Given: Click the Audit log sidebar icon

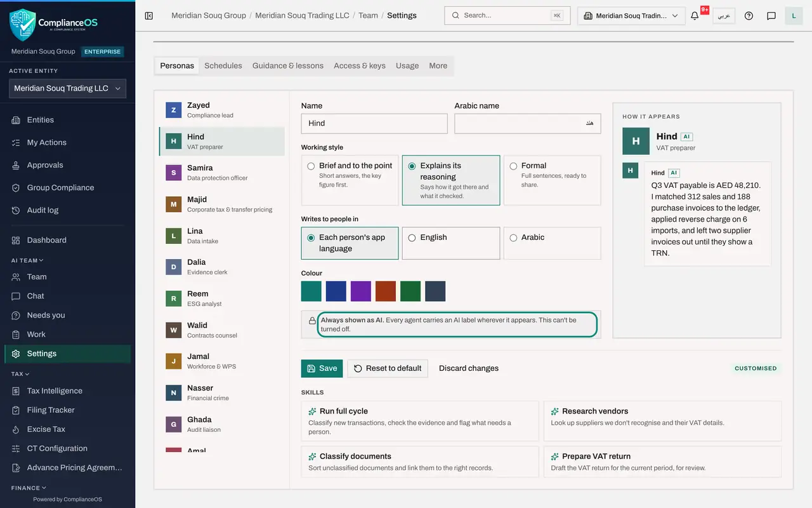Looking at the screenshot, I should 16,210.
